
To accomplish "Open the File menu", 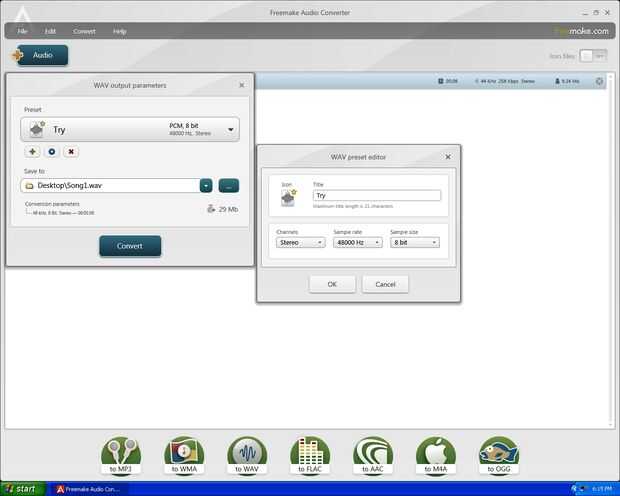I will pos(23,31).
